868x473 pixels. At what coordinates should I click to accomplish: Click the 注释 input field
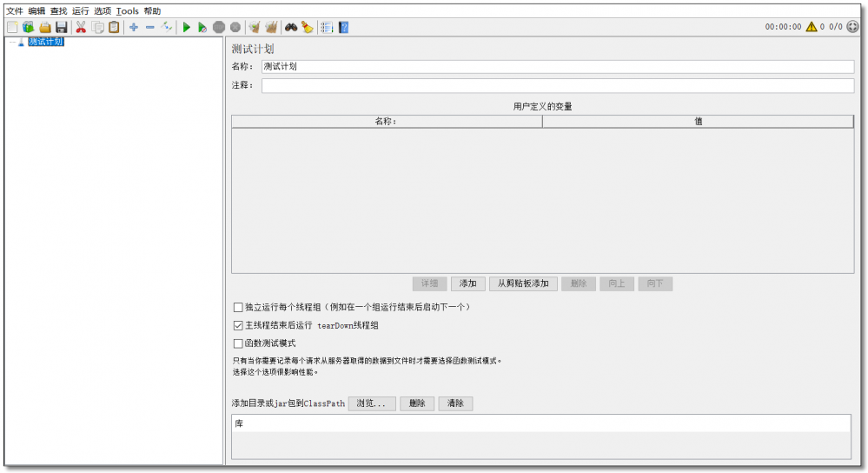558,85
